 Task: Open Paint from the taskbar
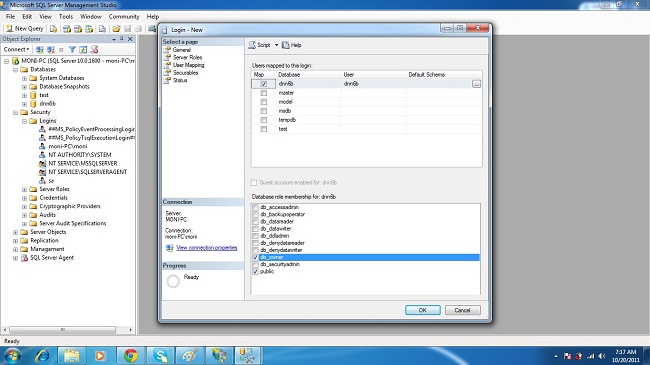point(189,355)
